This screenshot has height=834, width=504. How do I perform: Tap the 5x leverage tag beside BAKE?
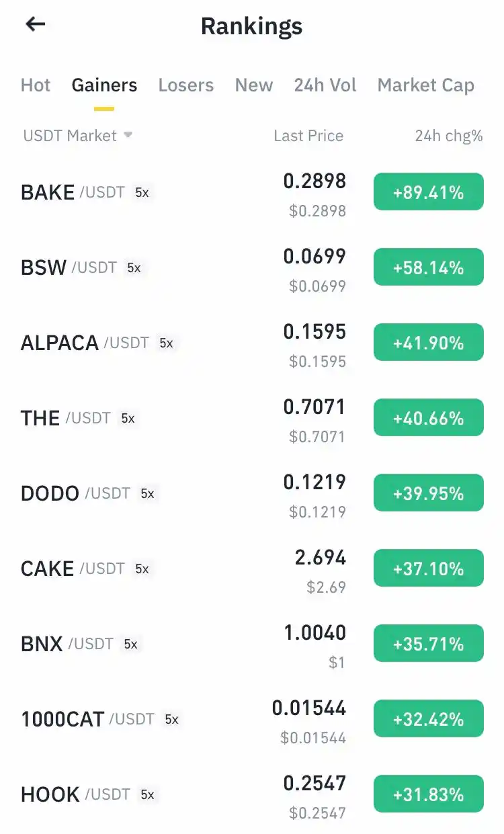pyautogui.click(x=142, y=192)
